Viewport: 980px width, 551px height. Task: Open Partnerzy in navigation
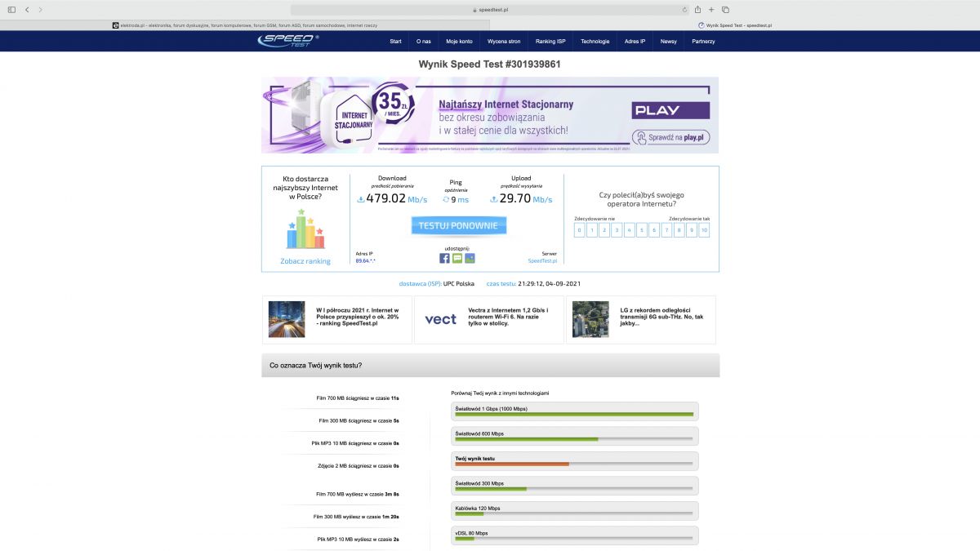[703, 41]
